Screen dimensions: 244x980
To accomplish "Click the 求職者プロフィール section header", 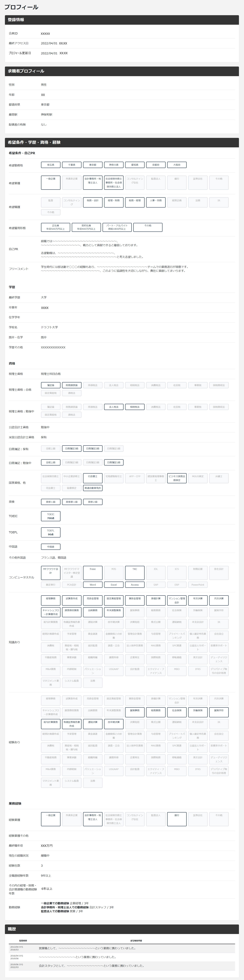I will (122, 71).
